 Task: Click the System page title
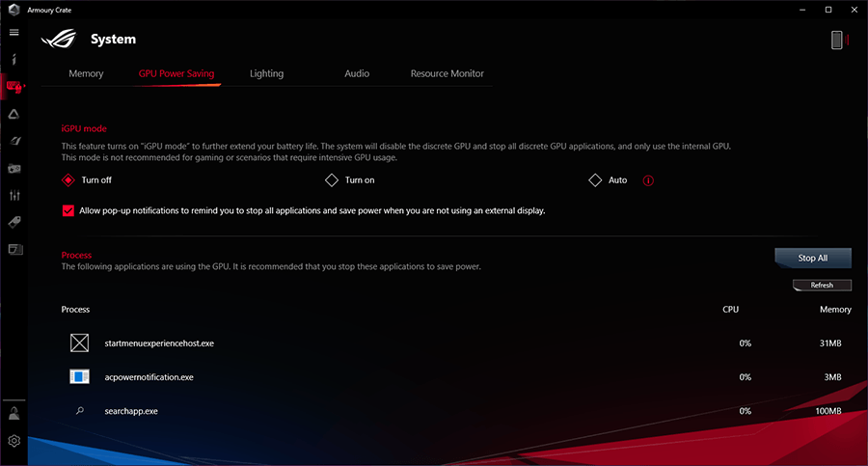(x=113, y=39)
